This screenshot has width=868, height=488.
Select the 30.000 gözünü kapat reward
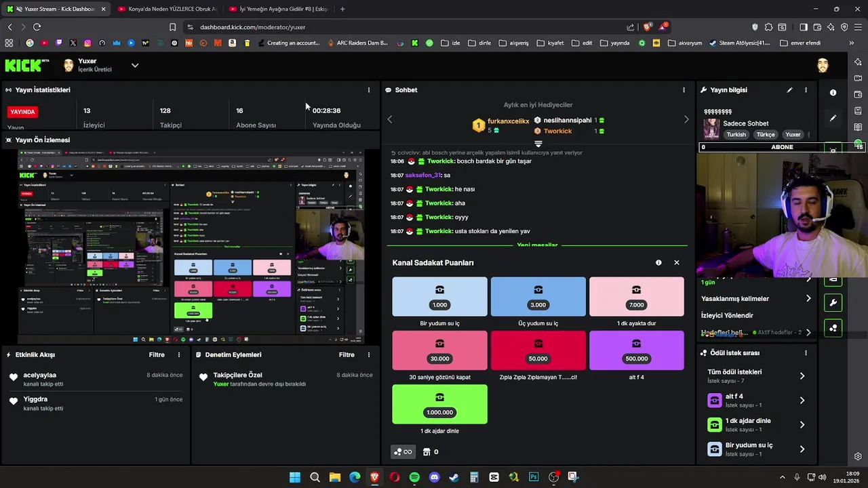pos(439,350)
